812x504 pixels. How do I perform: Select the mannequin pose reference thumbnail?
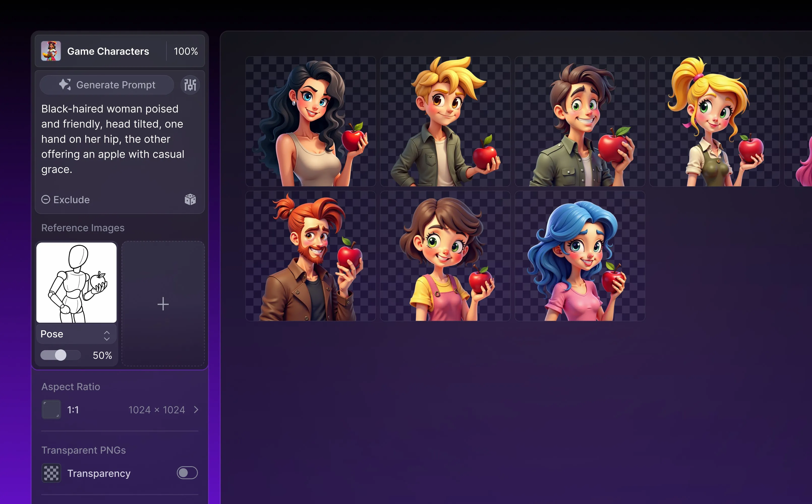[x=76, y=282]
